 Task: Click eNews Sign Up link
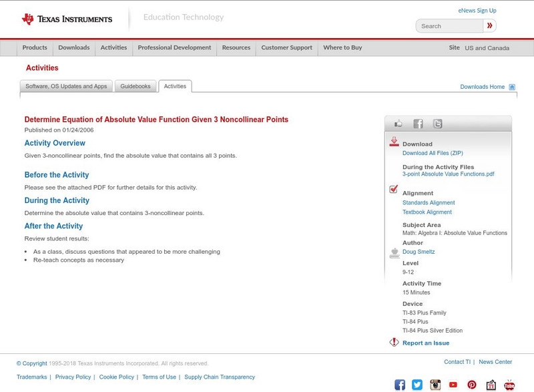point(477,11)
